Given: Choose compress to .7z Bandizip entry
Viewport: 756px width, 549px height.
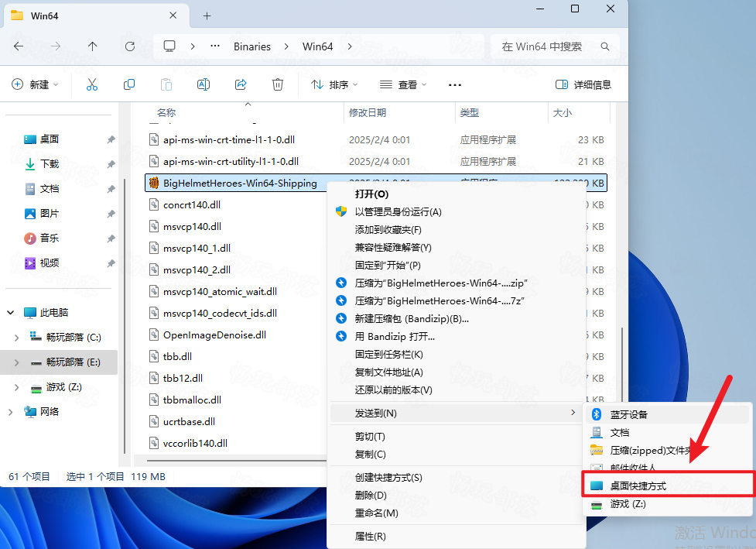Looking at the screenshot, I should pyautogui.click(x=457, y=301).
